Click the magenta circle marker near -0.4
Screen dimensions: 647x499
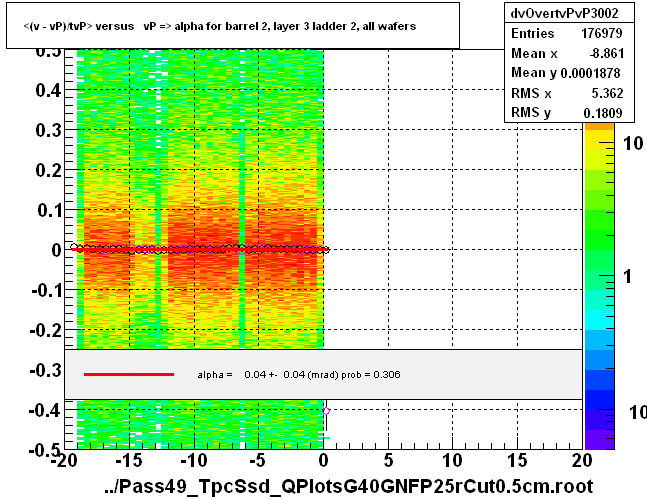pos(326,411)
